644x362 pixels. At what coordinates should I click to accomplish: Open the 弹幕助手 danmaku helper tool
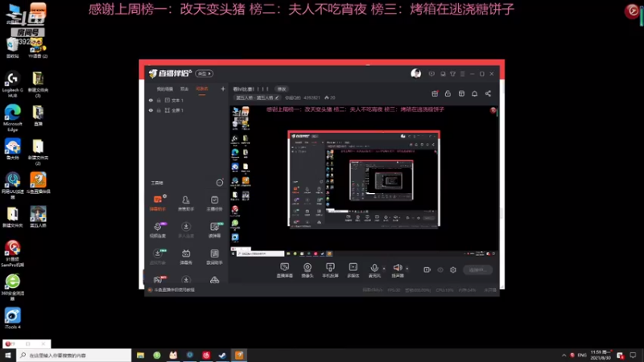tap(158, 203)
